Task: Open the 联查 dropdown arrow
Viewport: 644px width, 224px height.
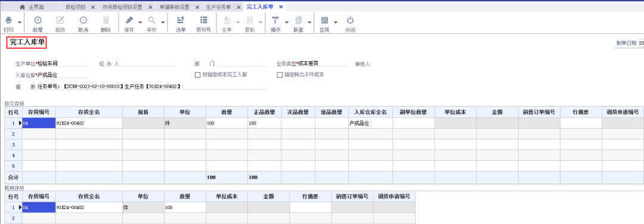Action: (309, 22)
